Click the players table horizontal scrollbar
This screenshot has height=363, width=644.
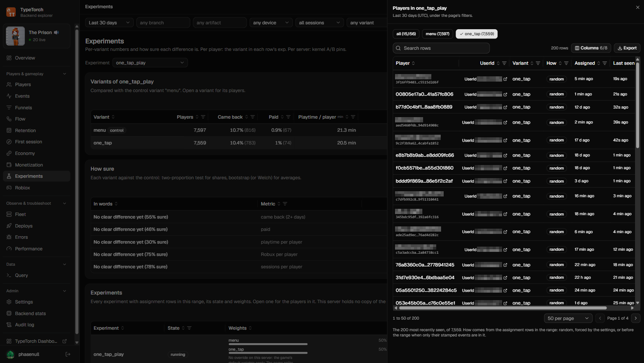502,308
